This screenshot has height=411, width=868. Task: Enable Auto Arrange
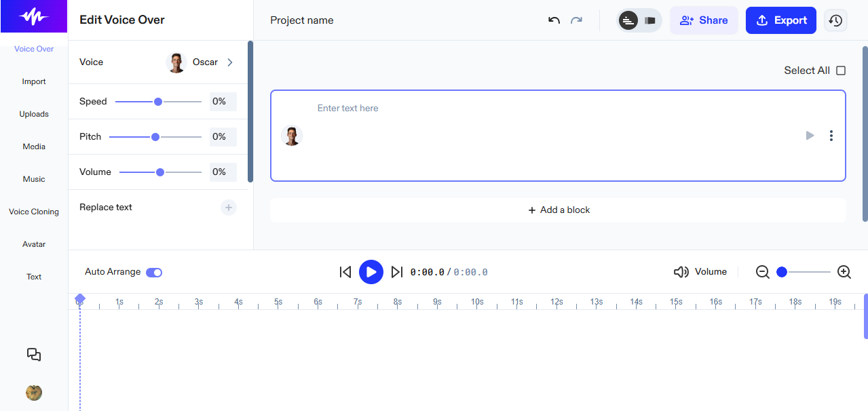click(153, 272)
